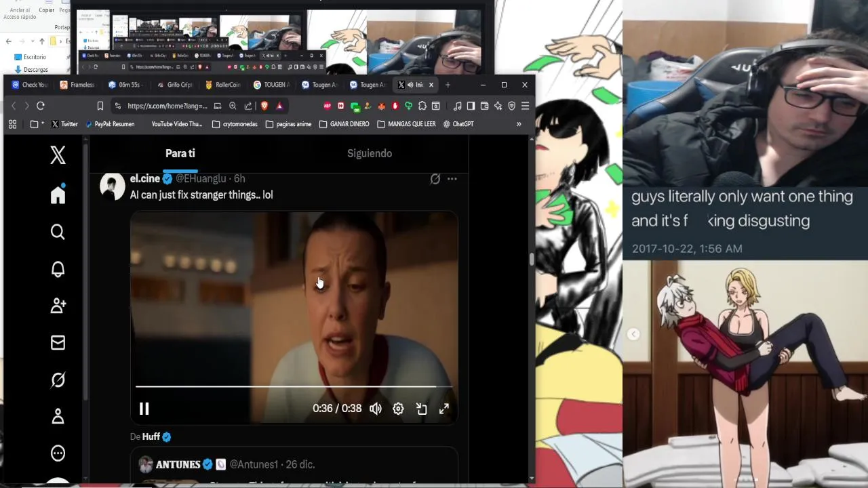Go forward in browser history
The width and height of the screenshot is (868, 488).
(x=26, y=106)
